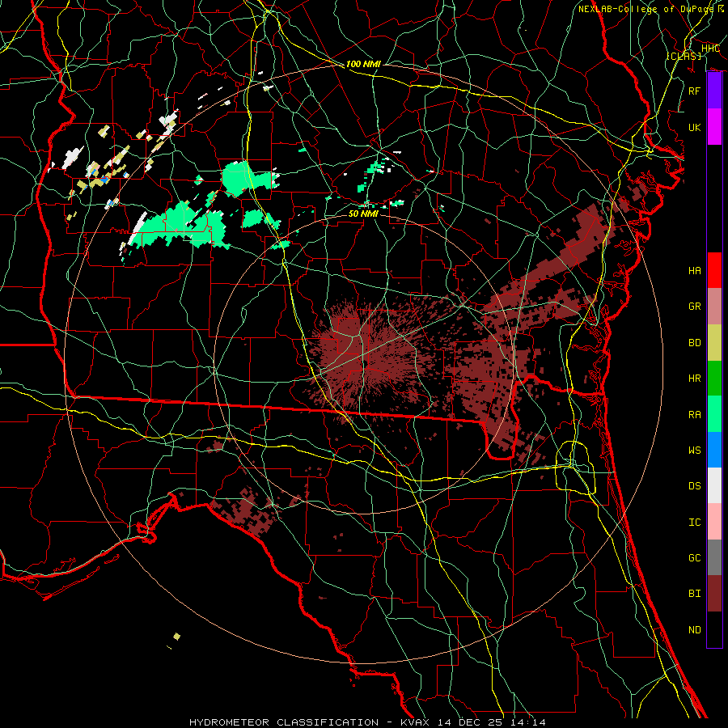Image resolution: width=728 pixels, height=728 pixels.
Task: Click the HR legend label
Action: point(695,379)
